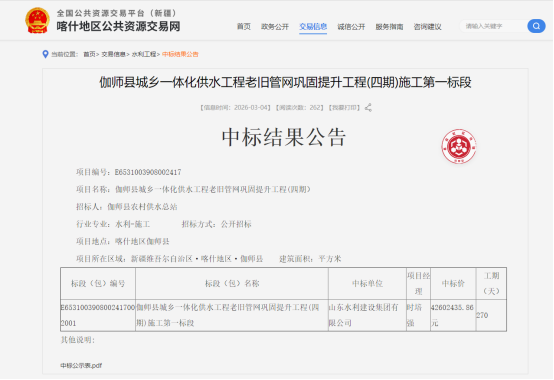Select the 信息时间 2026-03-04 date text
Image resolution: width=554 pixels, height=380 pixels.
tap(235, 108)
